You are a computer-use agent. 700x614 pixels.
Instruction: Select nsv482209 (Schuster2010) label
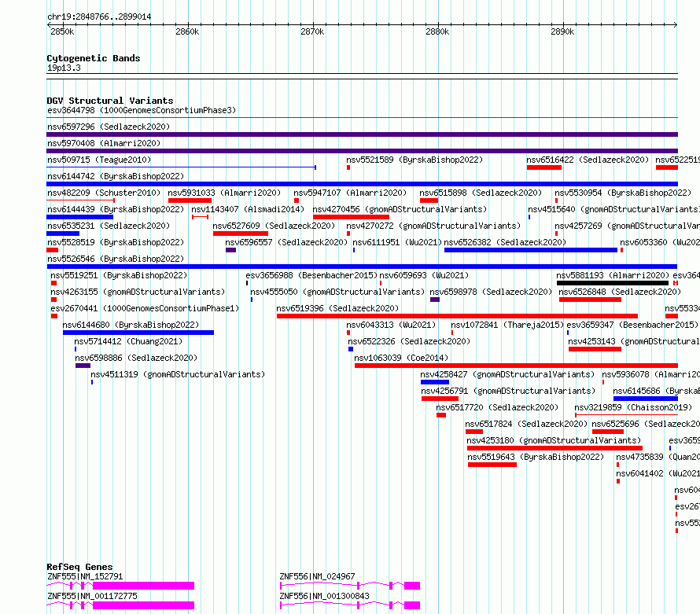point(104,193)
